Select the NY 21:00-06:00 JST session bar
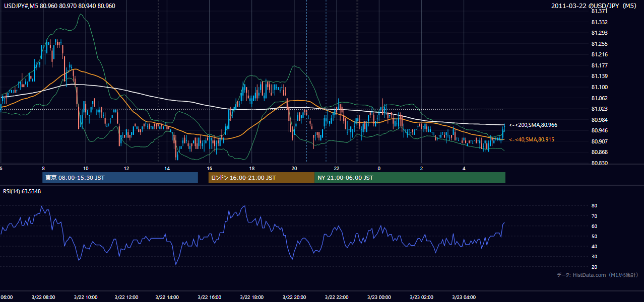The height and width of the screenshot is (302, 644). pyautogui.click(x=410, y=178)
